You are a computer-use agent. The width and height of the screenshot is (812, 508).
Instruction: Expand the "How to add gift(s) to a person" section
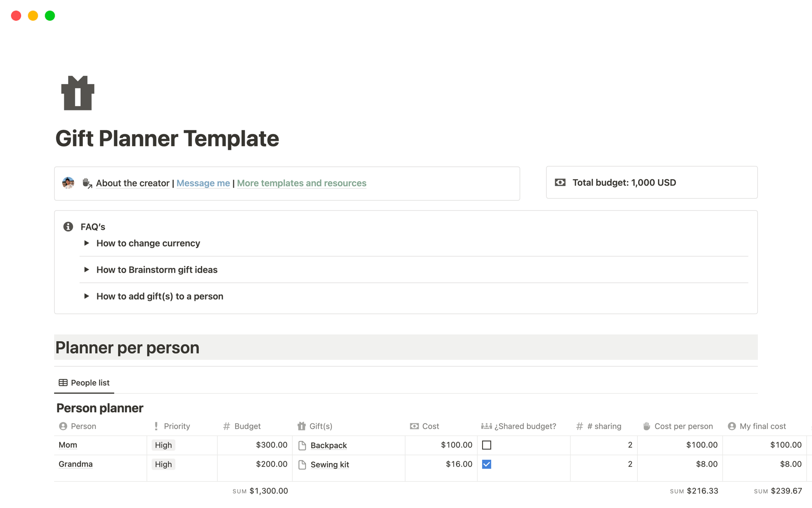87,296
